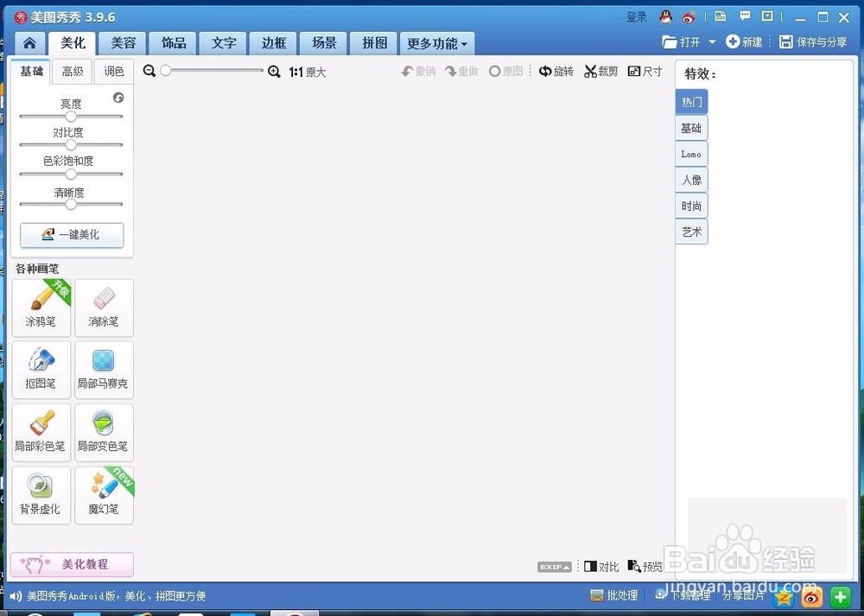Click the zoom out magnifier icon

tap(149, 71)
